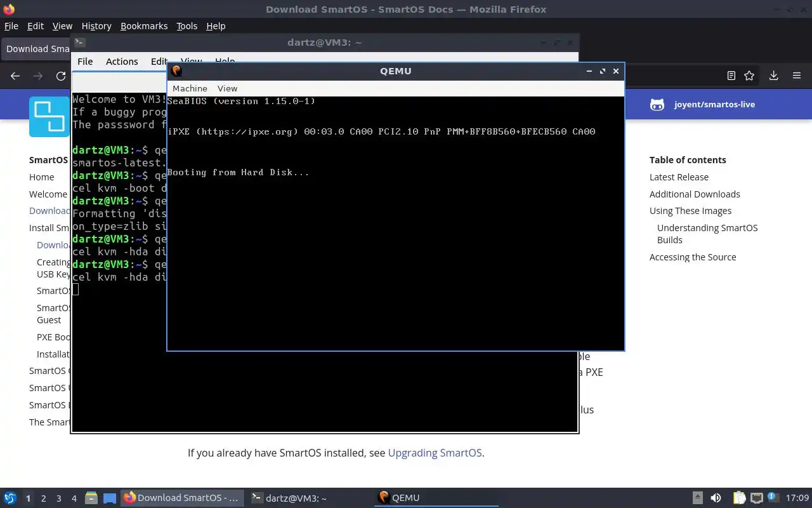The width and height of the screenshot is (812, 508).
Task: Click the Firefox logo in the title bar
Action: 8,9
